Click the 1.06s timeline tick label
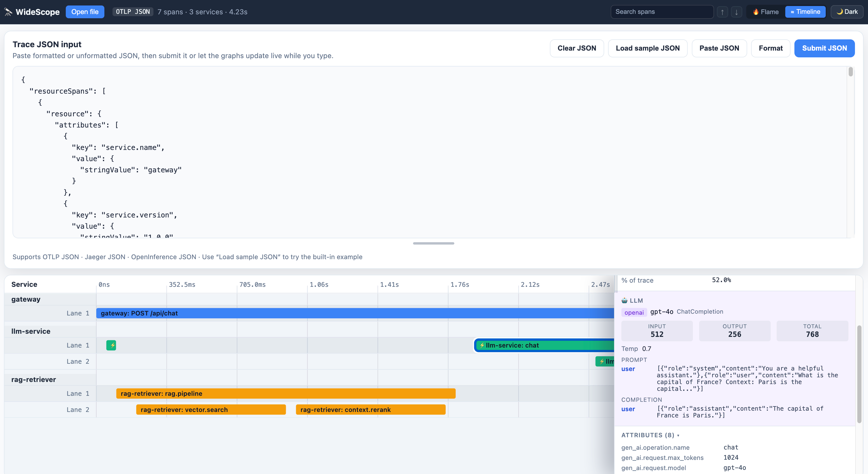 coord(319,284)
